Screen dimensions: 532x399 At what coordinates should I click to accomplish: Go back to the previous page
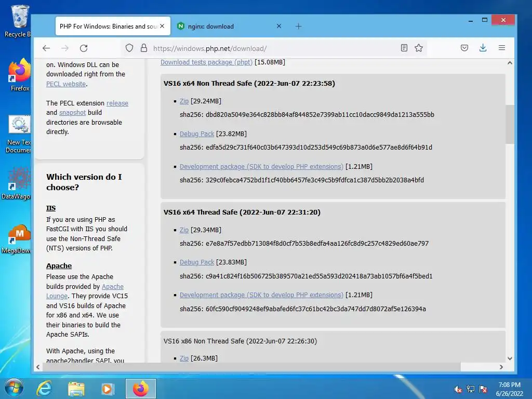pyautogui.click(x=46, y=48)
